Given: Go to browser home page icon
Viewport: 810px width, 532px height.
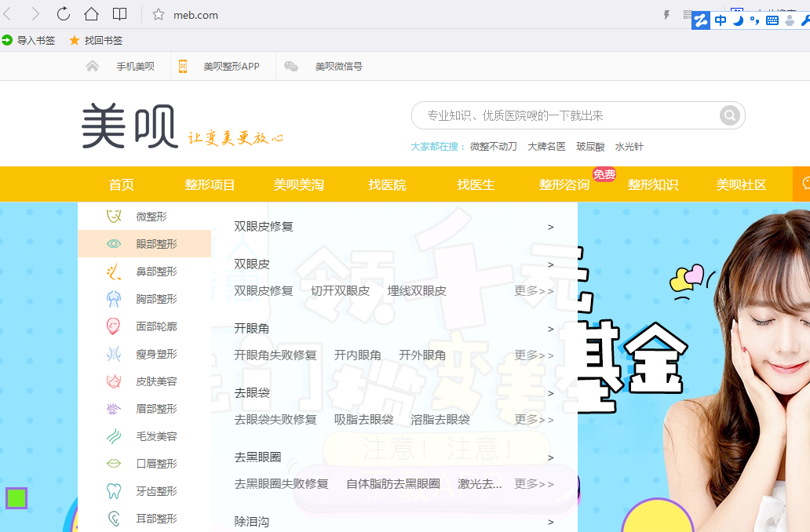Looking at the screenshot, I should pyautogui.click(x=91, y=14).
